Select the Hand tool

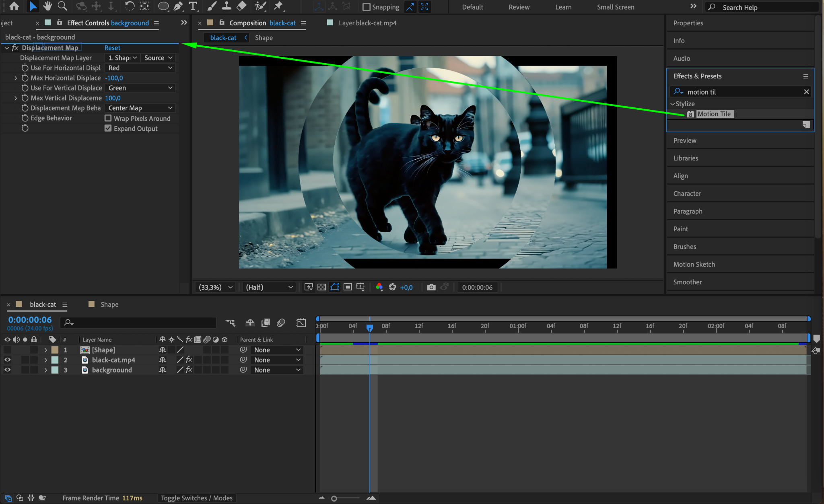pos(48,6)
